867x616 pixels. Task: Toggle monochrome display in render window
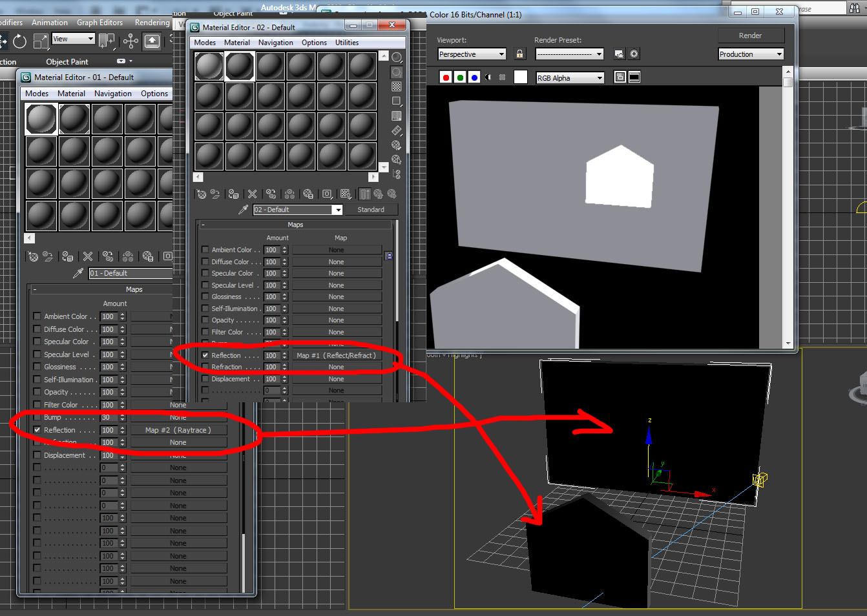(502, 77)
